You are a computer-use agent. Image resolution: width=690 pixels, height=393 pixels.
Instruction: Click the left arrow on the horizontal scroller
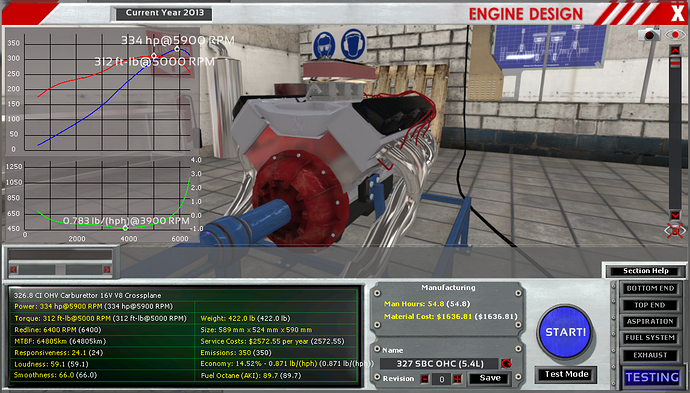(14, 269)
